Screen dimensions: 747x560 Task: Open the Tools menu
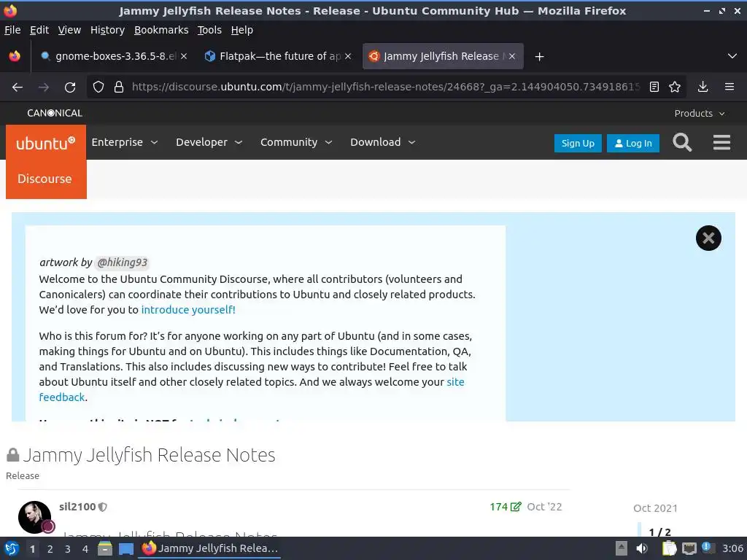tap(209, 30)
